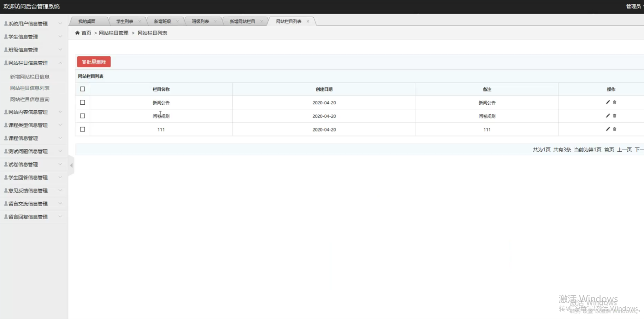Switch to the 新增网站栏目 tab
The height and width of the screenshot is (319, 644).
point(242,21)
